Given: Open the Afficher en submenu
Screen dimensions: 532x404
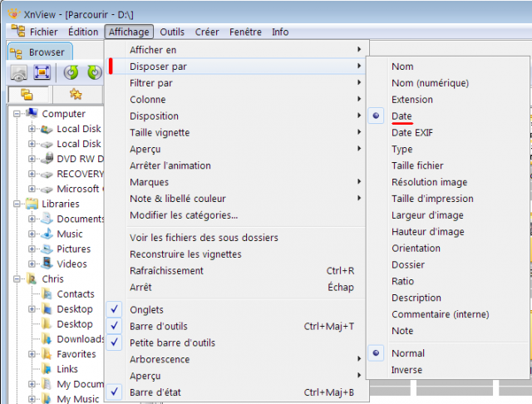Looking at the screenshot, I should pos(236,50).
